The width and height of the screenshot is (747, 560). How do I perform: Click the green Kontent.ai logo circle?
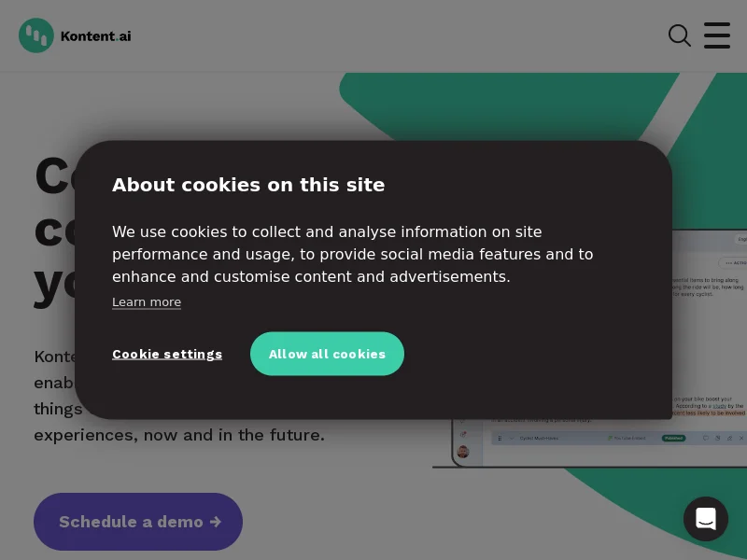[36, 35]
